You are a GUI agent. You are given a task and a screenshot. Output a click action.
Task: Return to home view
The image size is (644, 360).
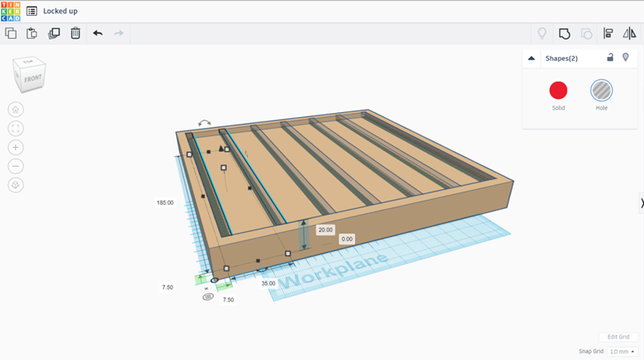(16, 109)
